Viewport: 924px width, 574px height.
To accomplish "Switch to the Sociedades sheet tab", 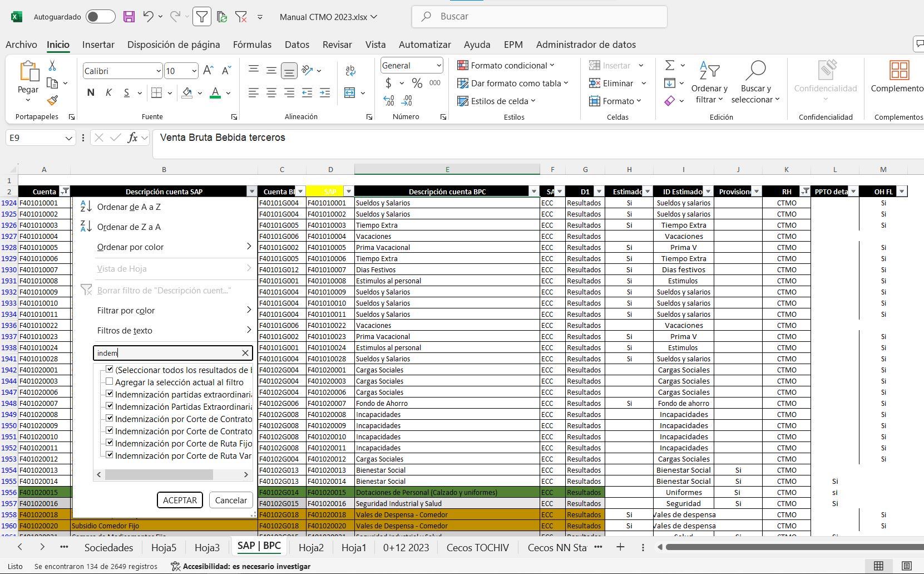I will point(108,547).
